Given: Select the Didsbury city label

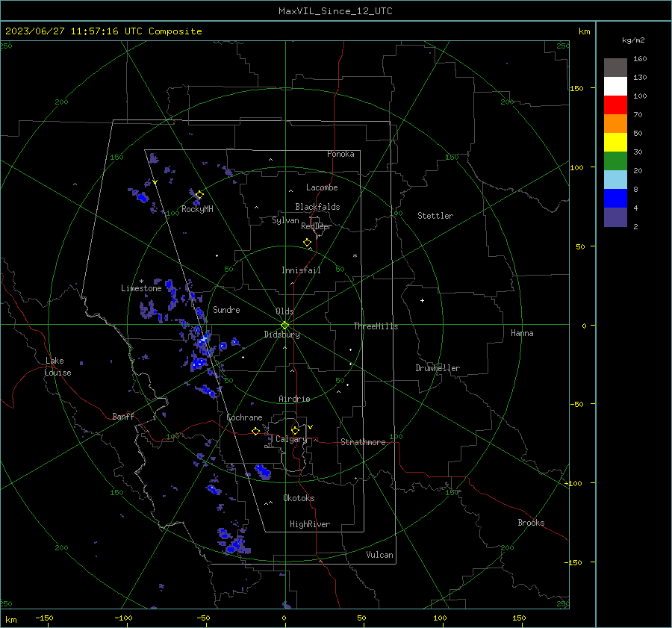Looking at the screenshot, I should click(x=281, y=335).
